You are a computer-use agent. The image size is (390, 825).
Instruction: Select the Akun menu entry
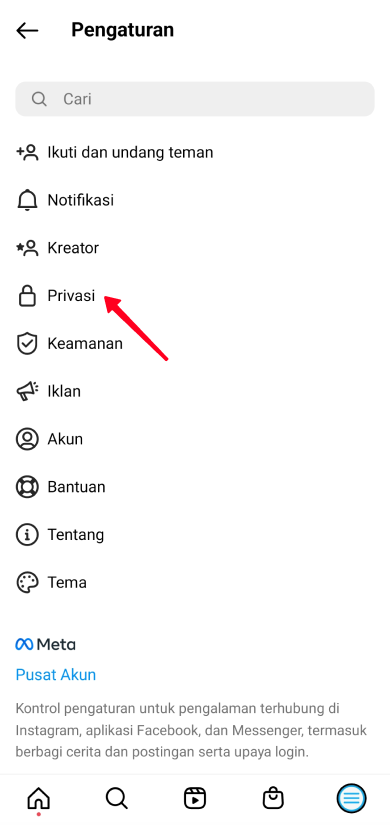[x=195, y=439]
